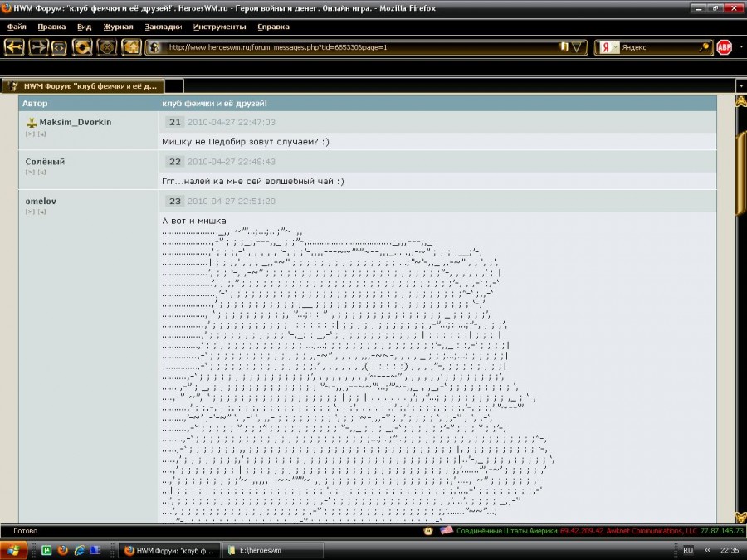Image resolution: width=747 pixels, height=560 pixels.
Task: Open the Закладки menu
Action: pos(163,27)
